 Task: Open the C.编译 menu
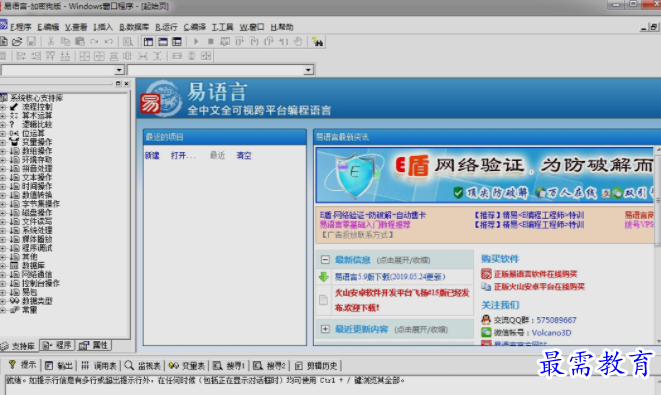(194, 27)
